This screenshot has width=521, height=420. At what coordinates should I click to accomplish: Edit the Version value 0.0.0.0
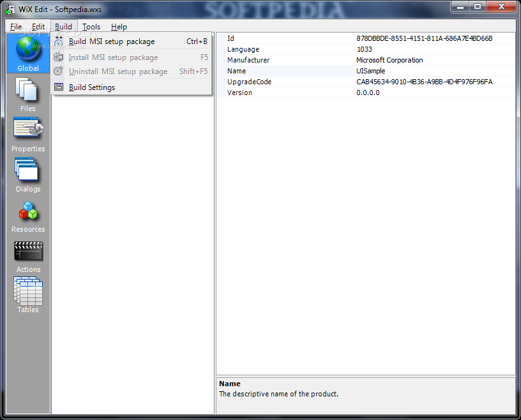click(368, 93)
